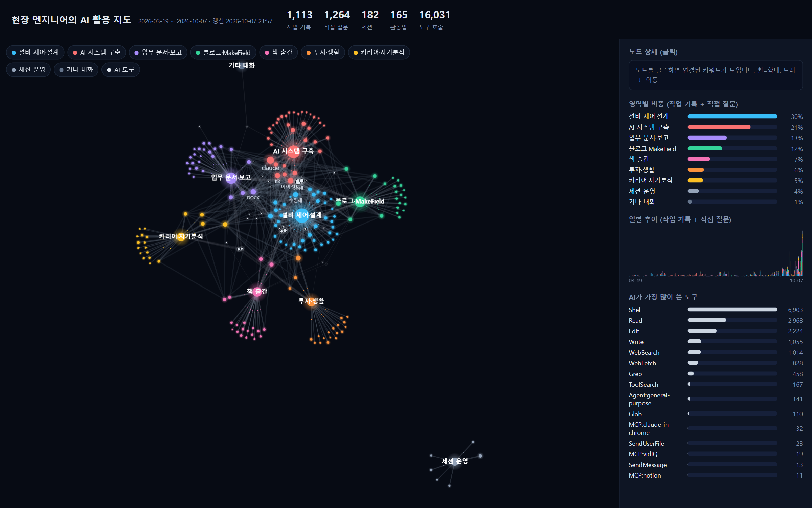Click the Shell tool usage row

click(x=716, y=310)
